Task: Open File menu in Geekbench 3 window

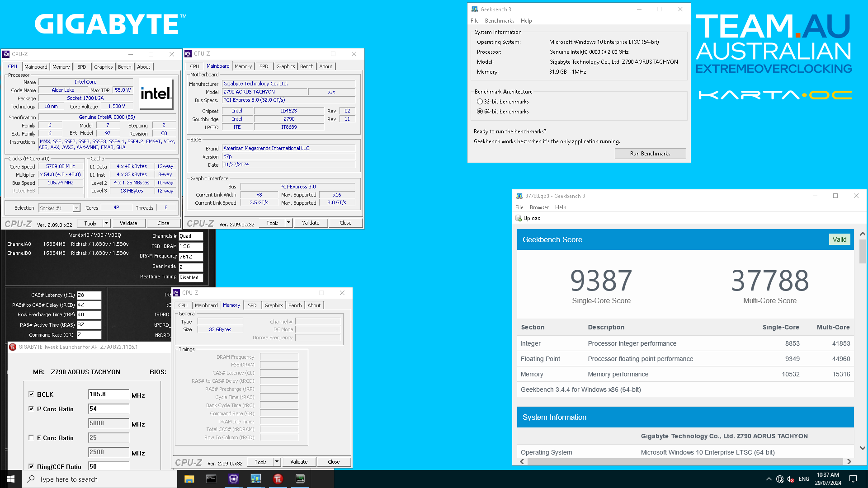Action: click(475, 21)
